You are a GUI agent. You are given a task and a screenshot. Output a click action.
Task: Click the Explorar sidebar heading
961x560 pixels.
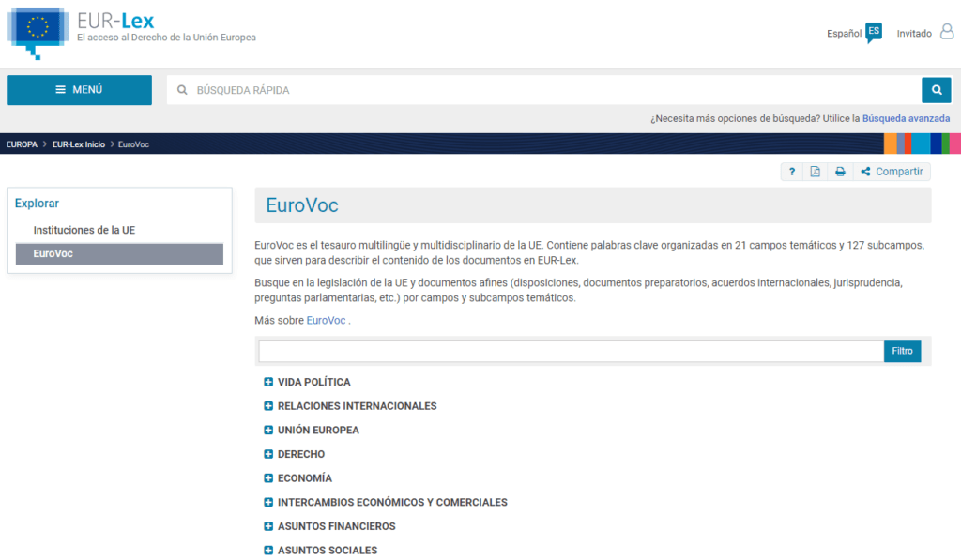pyautogui.click(x=37, y=204)
